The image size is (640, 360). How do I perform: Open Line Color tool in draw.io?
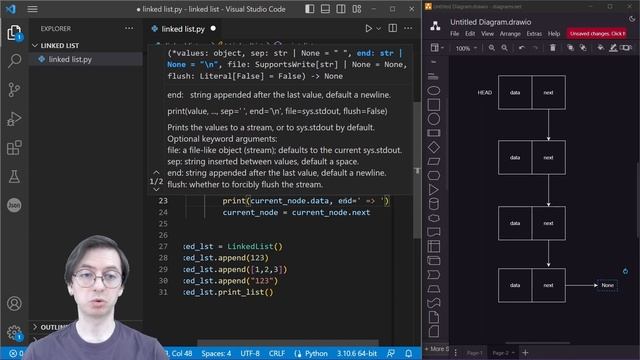[613, 48]
